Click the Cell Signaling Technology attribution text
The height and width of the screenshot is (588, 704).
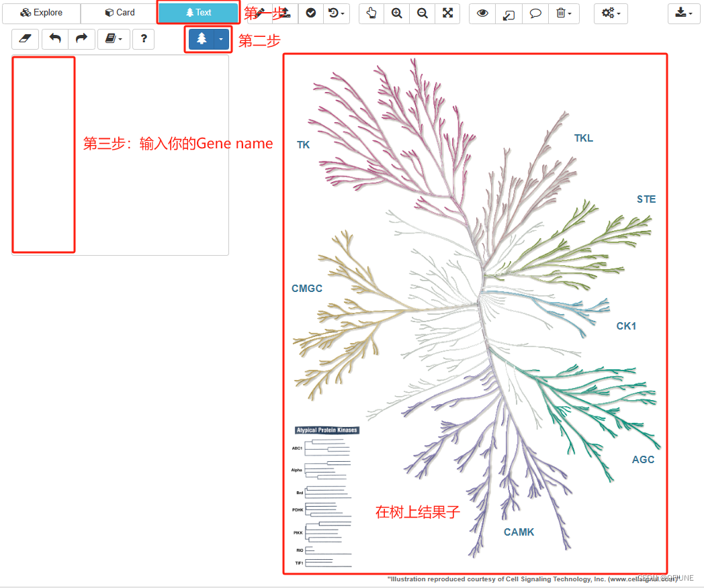pyautogui.click(x=533, y=579)
